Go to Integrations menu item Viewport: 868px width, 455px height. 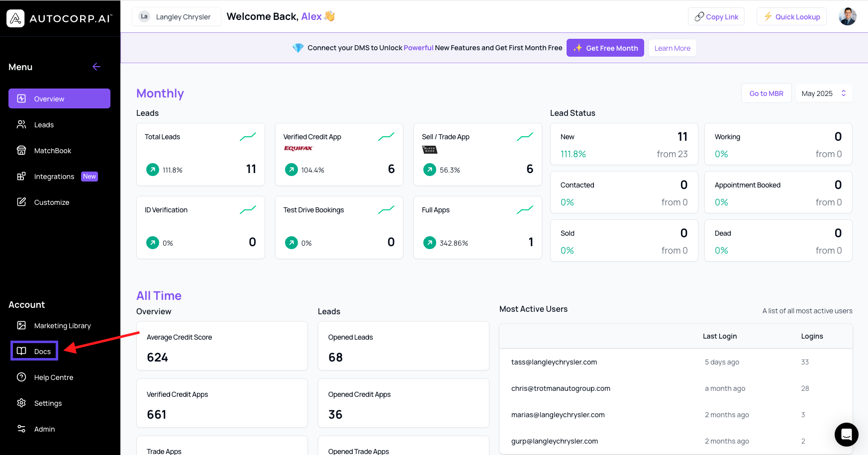tap(54, 177)
